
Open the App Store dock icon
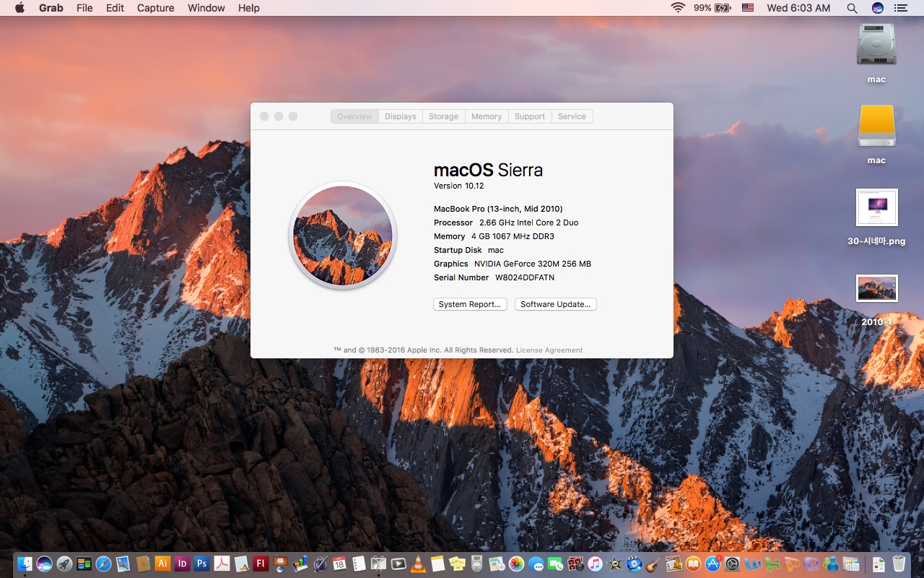pyautogui.click(x=713, y=564)
